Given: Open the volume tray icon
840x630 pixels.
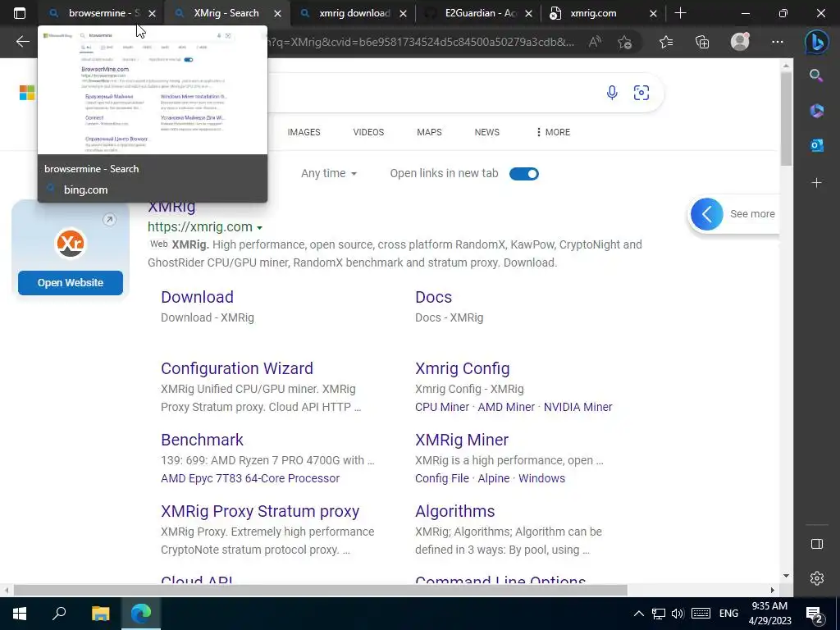Looking at the screenshot, I should point(677,614).
